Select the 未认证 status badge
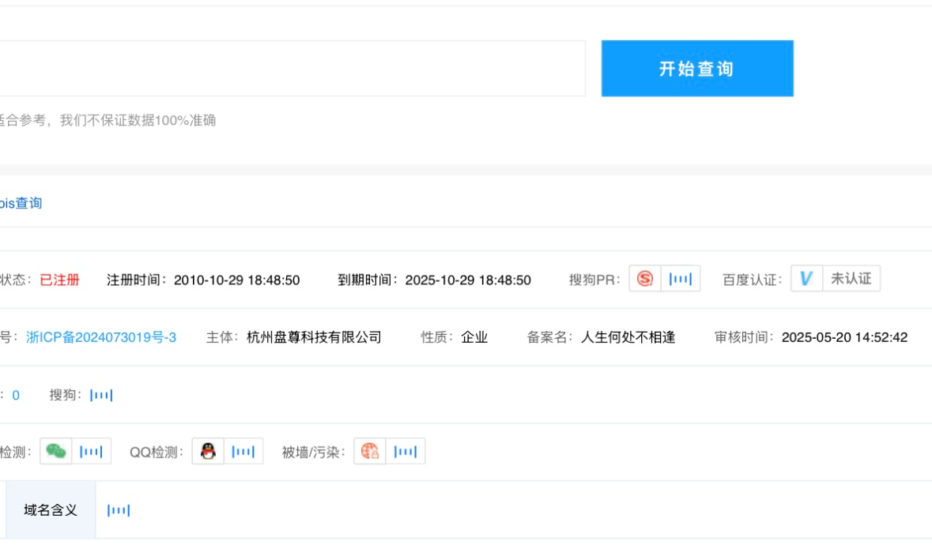The width and height of the screenshot is (932, 560). (851, 279)
